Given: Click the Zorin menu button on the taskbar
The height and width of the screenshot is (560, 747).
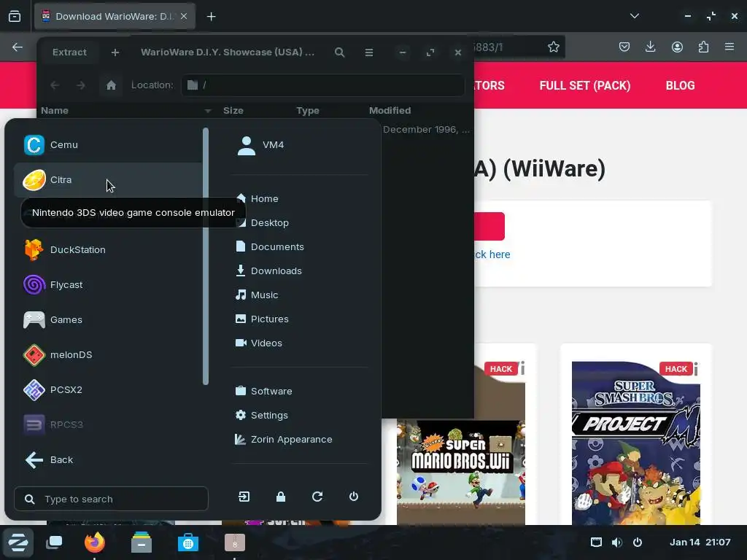Looking at the screenshot, I should pos(18,542).
